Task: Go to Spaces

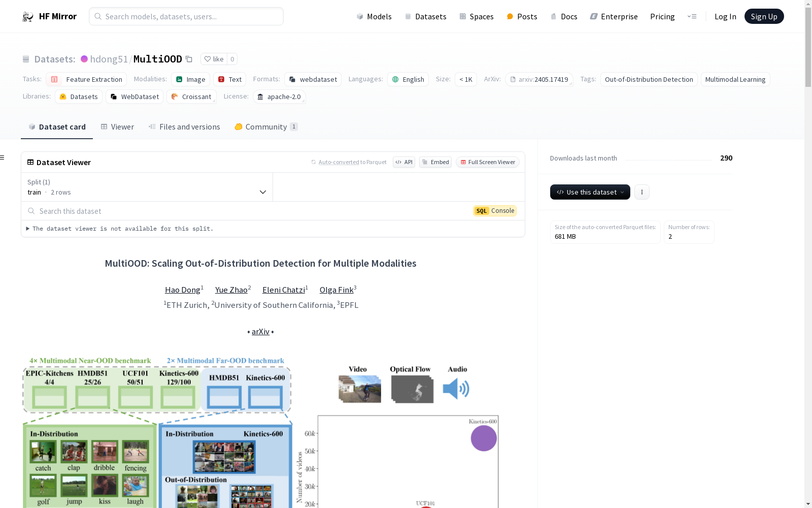Action: 477,17
